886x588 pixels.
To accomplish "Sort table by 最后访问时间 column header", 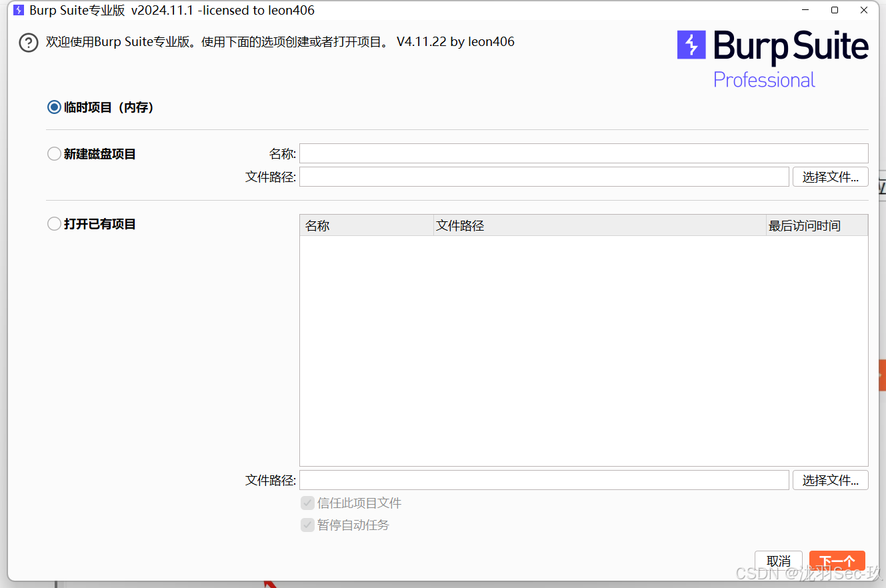I will [817, 225].
